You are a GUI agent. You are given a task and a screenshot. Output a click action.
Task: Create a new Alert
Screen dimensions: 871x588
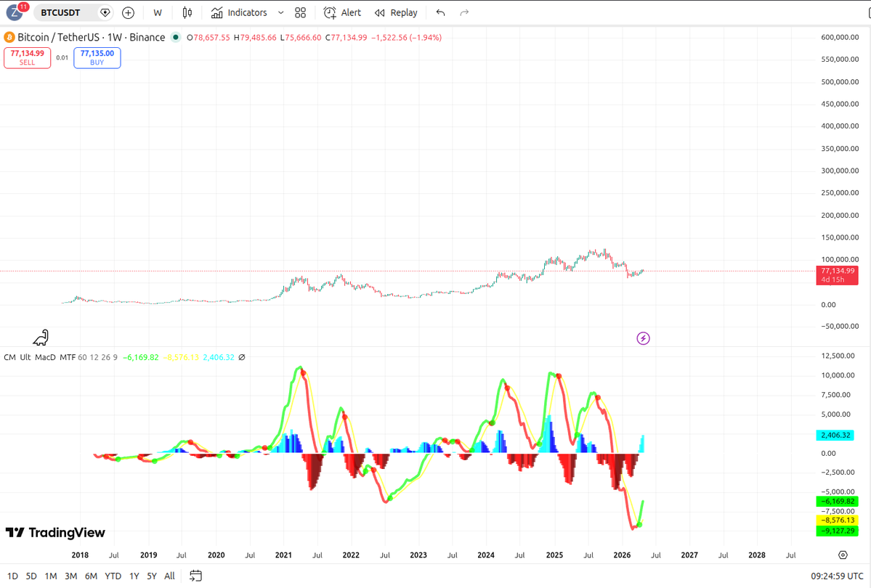(x=341, y=12)
